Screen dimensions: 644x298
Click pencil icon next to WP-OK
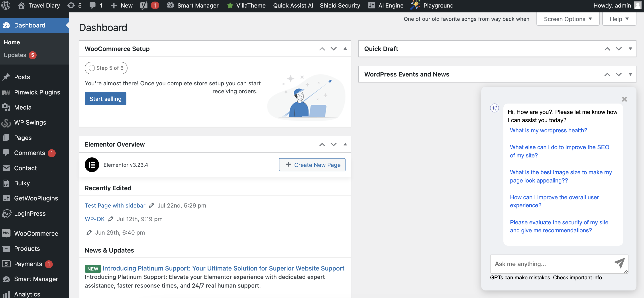[x=111, y=219]
